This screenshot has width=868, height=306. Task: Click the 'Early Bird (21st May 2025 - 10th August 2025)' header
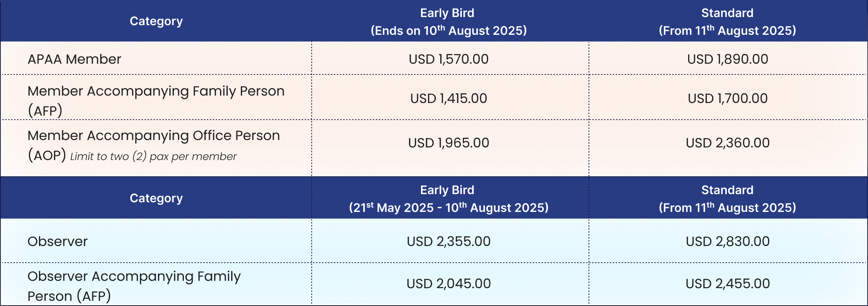pyautogui.click(x=448, y=199)
